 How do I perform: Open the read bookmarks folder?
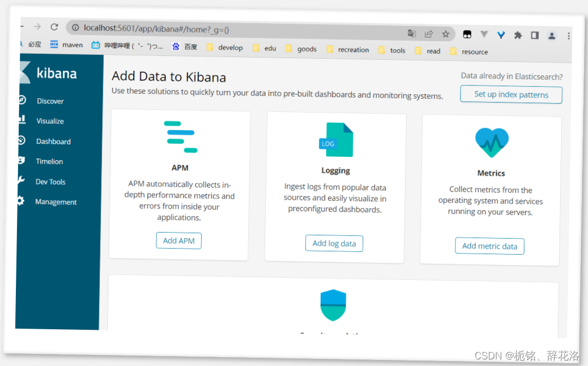[427, 50]
